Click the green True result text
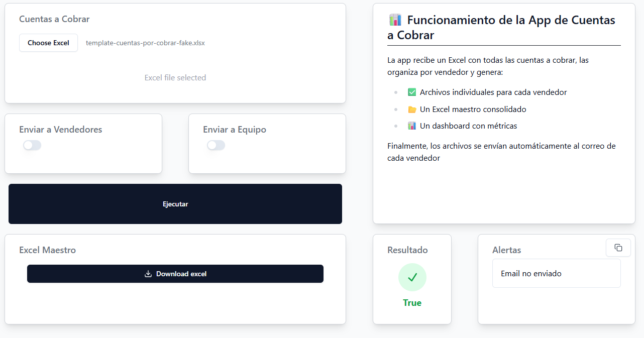The height and width of the screenshot is (338, 644). [412, 302]
